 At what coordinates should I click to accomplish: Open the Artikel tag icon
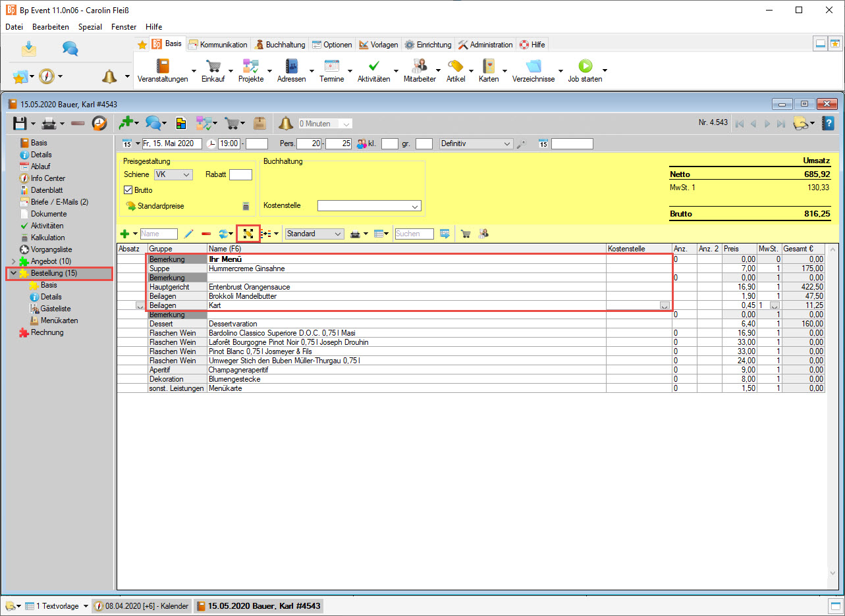455,66
